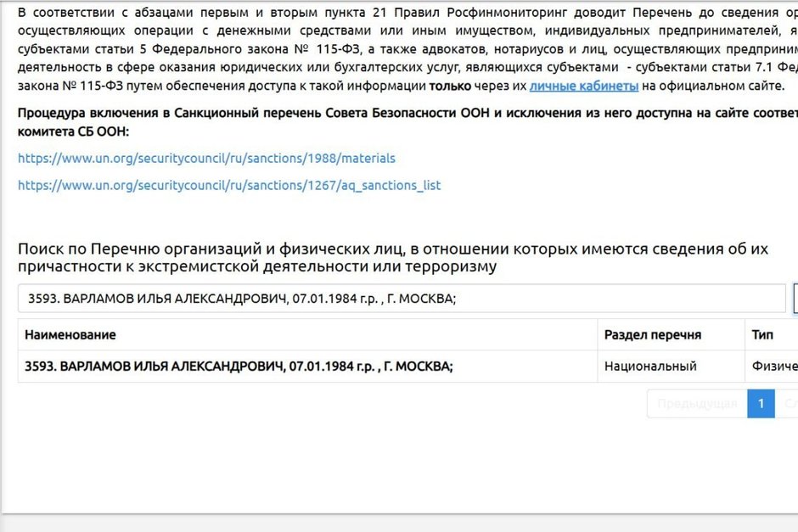The height and width of the screenshot is (532, 798).
Task: Sort by the 'Раздел перечня' column header
Action: coord(652,335)
